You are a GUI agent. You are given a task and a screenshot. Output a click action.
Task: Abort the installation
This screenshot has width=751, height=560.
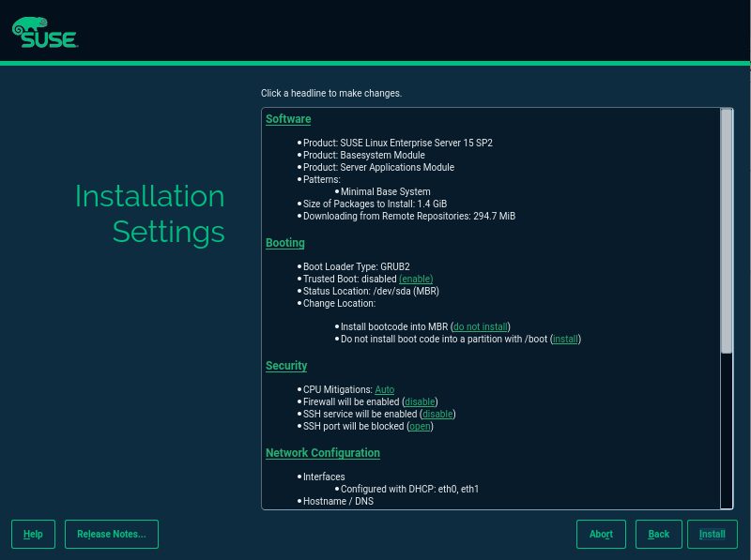coord(601,534)
